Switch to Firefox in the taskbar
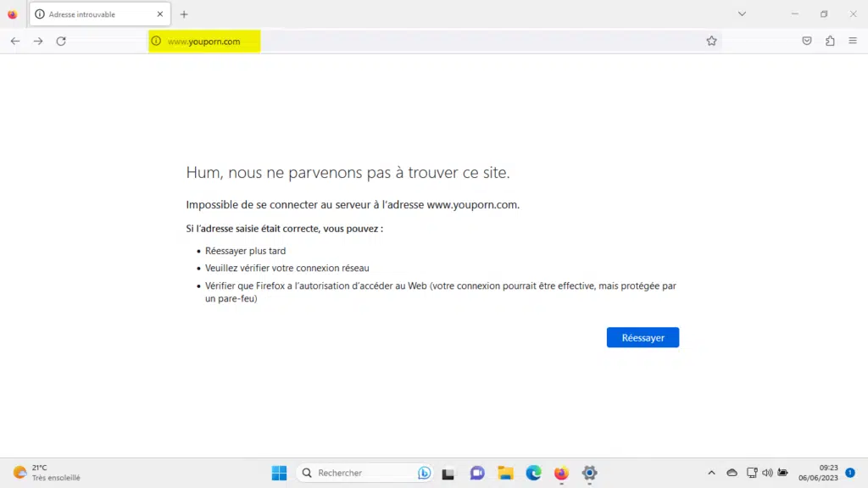 pos(561,473)
